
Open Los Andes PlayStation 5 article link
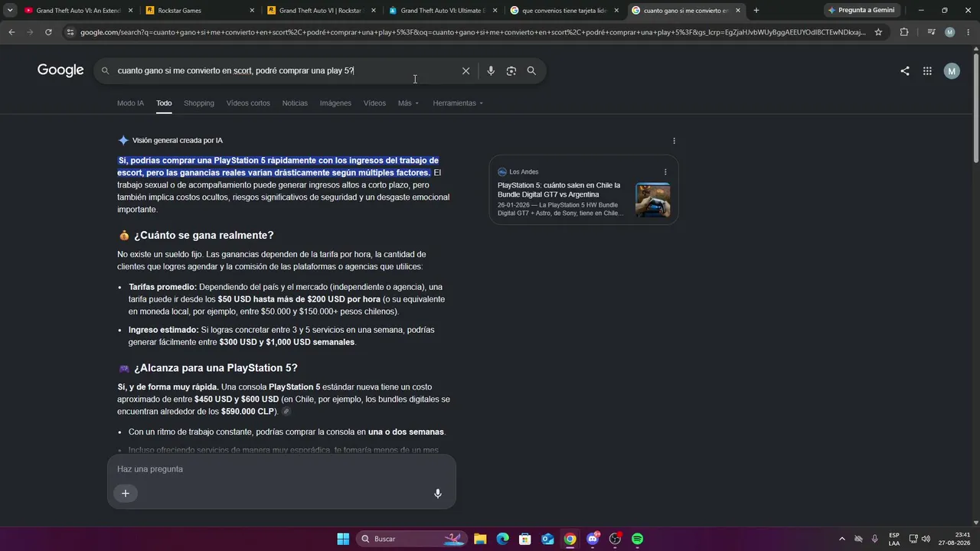point(559,190)
